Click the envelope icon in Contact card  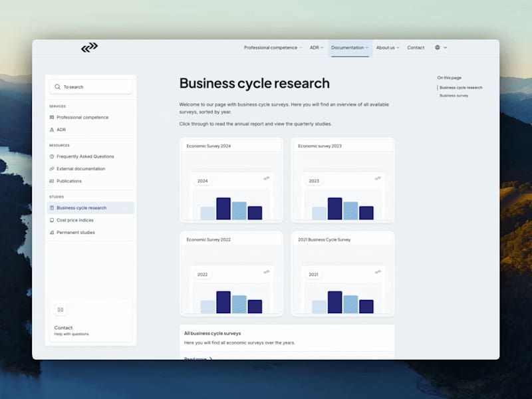click(x=61, y=310)
